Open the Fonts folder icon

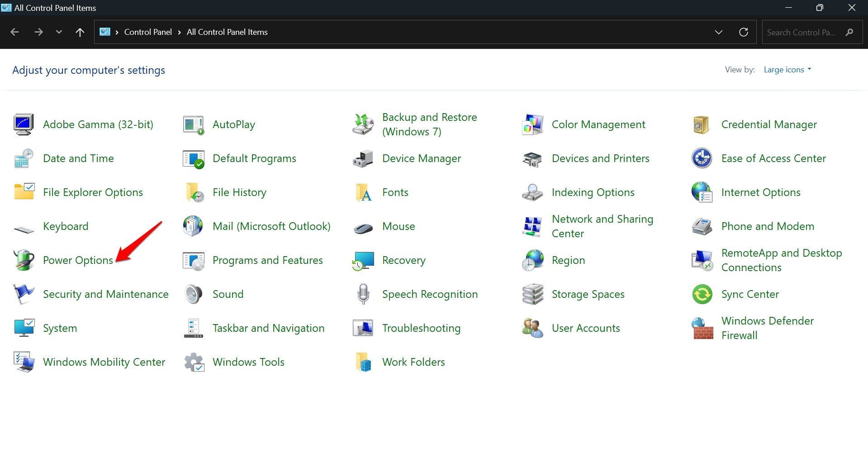pyautogui.click(x=364, y=192)
